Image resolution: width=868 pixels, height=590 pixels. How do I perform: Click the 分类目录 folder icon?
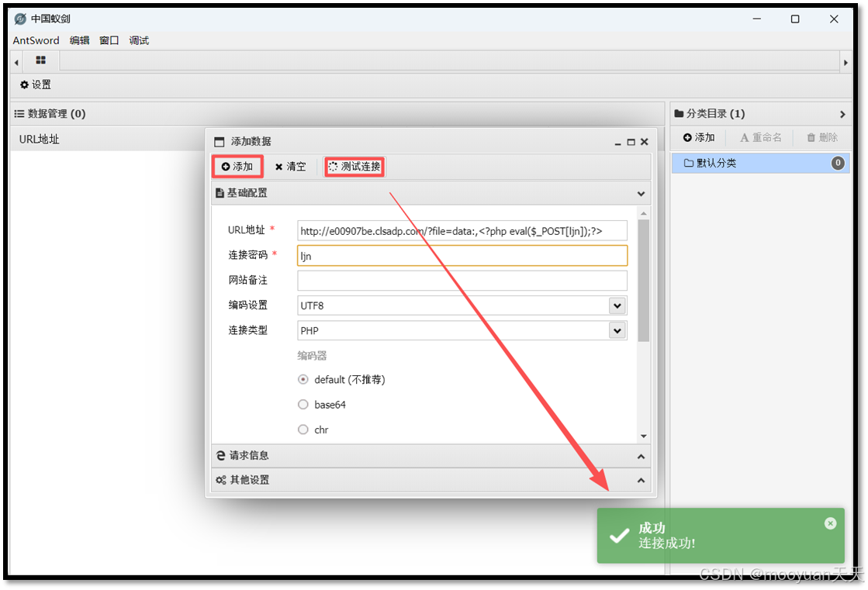(679, 113)
